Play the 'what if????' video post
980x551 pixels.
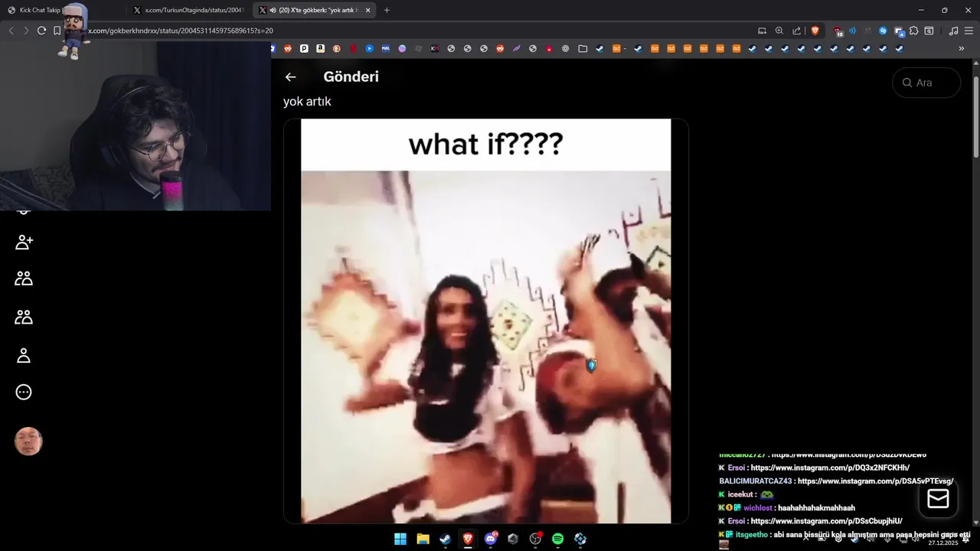485,321
